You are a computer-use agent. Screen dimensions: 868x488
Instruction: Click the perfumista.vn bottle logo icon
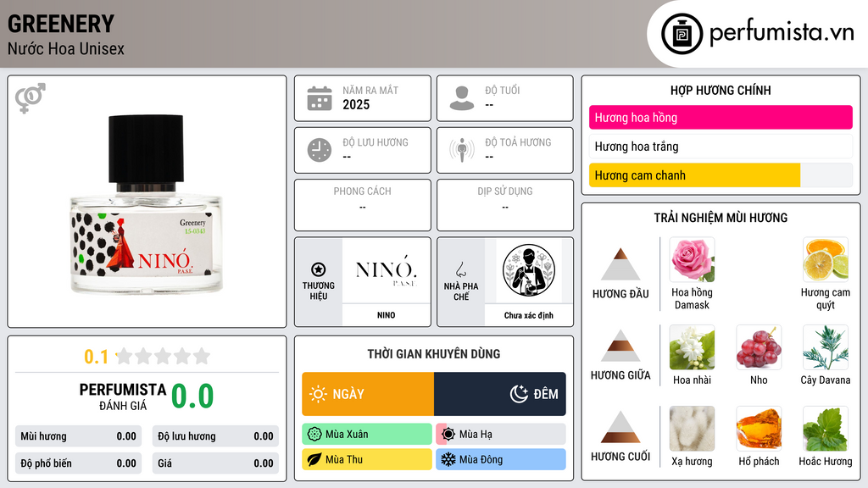[x=682, y=34]
